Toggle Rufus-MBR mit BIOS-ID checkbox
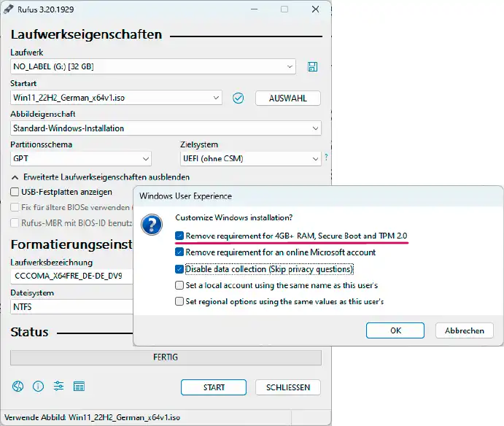 click(x=15, y=222)
